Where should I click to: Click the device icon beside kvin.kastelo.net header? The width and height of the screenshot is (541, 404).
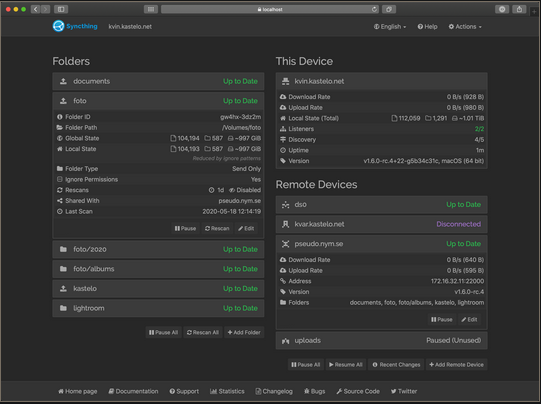[285, 81]
